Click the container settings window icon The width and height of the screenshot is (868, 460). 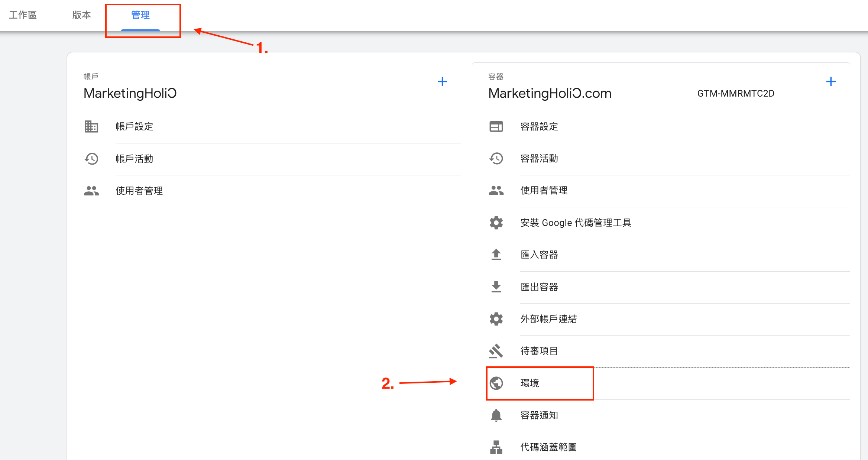click(x=496, y=126)
